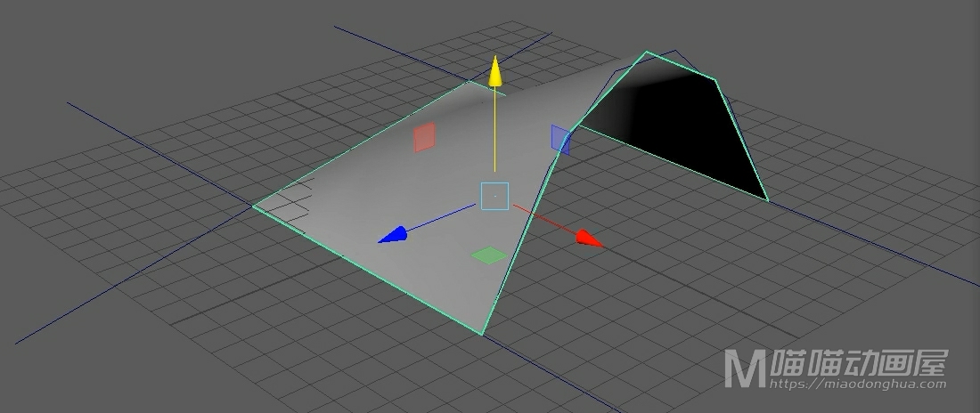Select the green XZ plane handle
980x413 pixels.
click(x=489, y=255)
